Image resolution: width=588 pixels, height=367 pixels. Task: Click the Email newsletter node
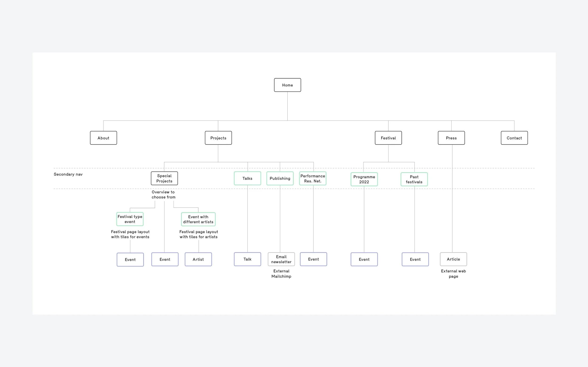click(281, 259)
